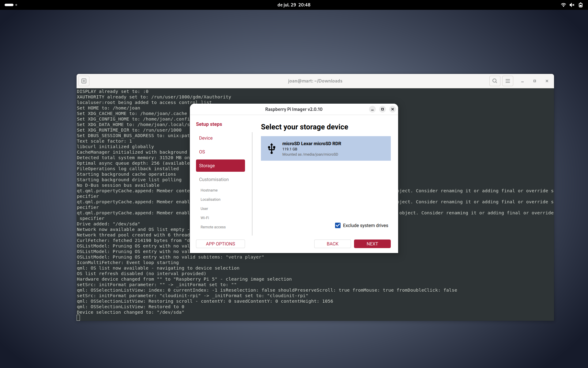
Task: Click the 'Device selection changed to' terminal line
Action: tap(130, 312)
